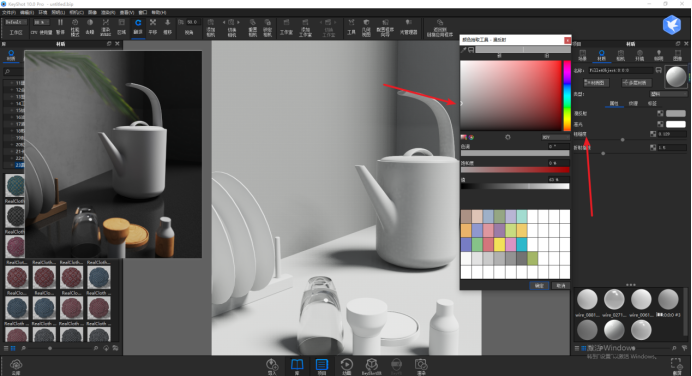Click the Material Graph (材质图) button
692x376 pixels.
596,83
